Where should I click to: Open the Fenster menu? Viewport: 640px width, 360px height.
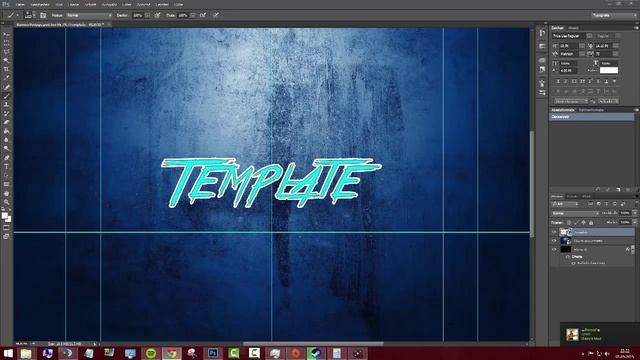pos(162,4)
